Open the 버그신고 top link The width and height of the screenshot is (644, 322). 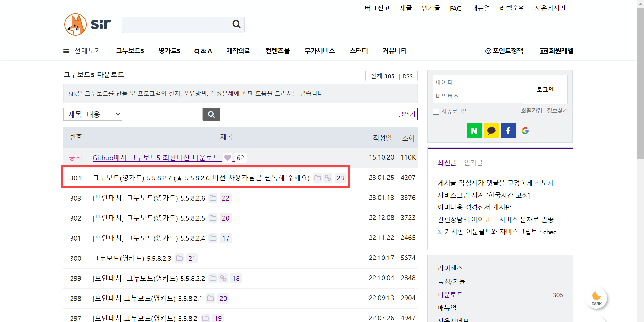click(377, 8)
